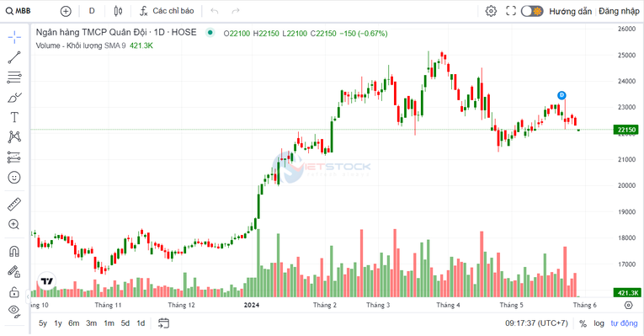Enter fullscreen chart mode

pos(511,11)
